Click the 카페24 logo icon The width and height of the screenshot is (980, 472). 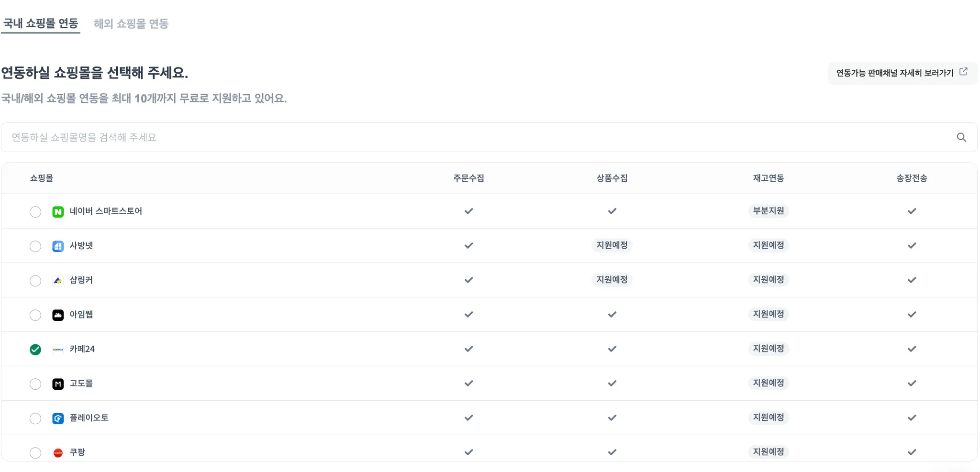point(58,350)
